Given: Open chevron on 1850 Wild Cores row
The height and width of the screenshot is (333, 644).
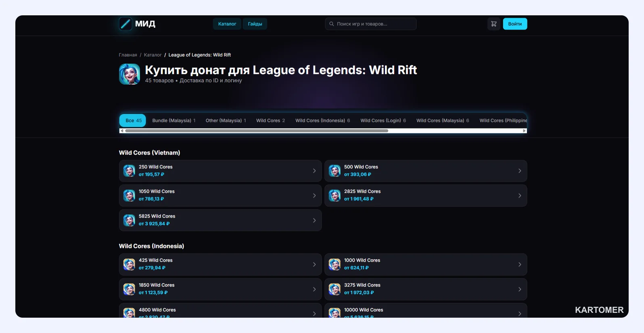Looking at the screenshot, I should (314, 289).
